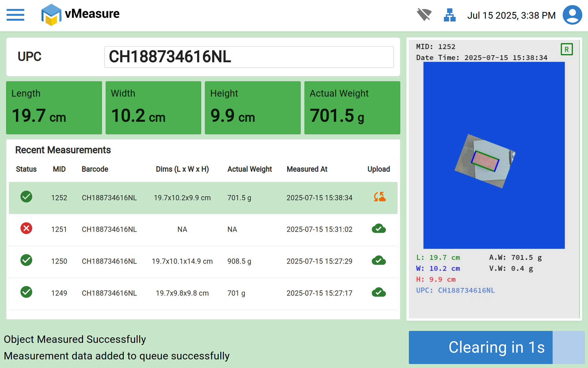
Task: Click the red failed status icon for MID 1251
Action: (26, 228)
